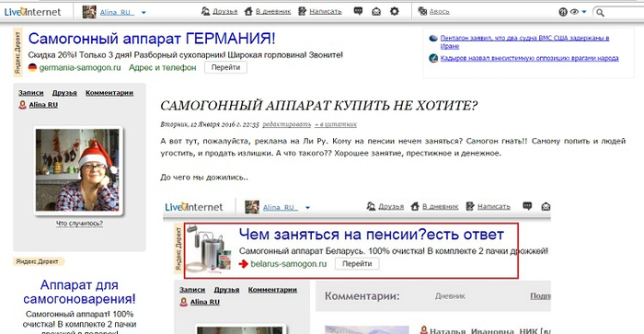Open the Написать link in the page header
Image resolution: width=644 pixels, height=334 pixels.
tap(326, 12)
